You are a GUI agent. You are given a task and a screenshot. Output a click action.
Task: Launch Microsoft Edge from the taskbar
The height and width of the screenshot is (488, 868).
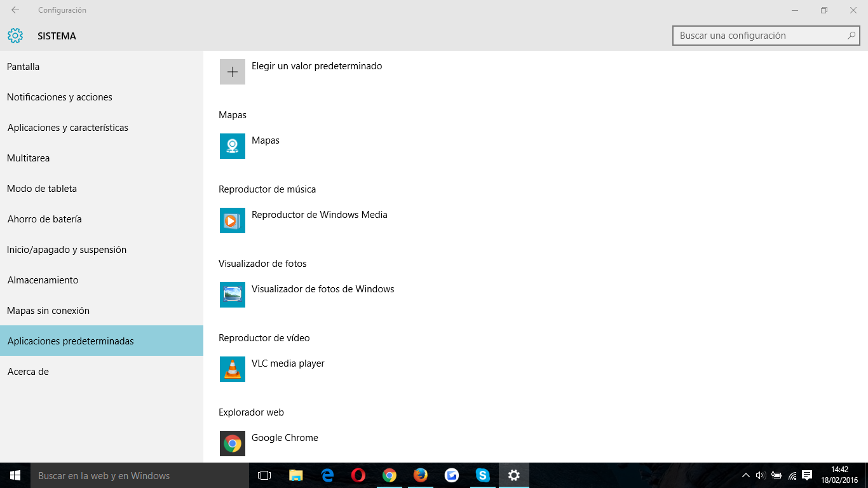(x=327, y=475)
